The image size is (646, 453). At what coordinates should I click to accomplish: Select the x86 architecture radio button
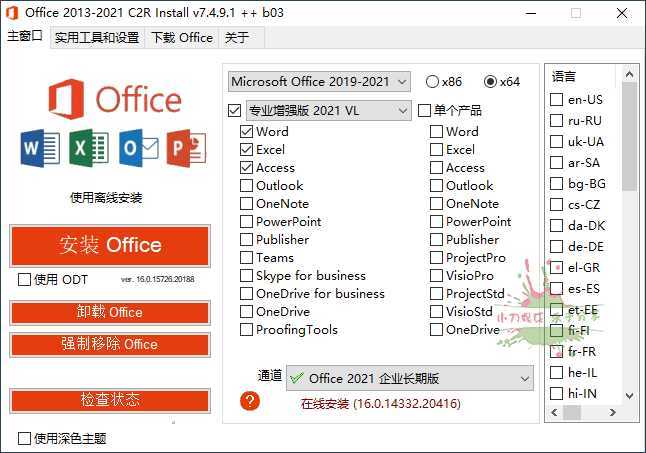point(432,81)
